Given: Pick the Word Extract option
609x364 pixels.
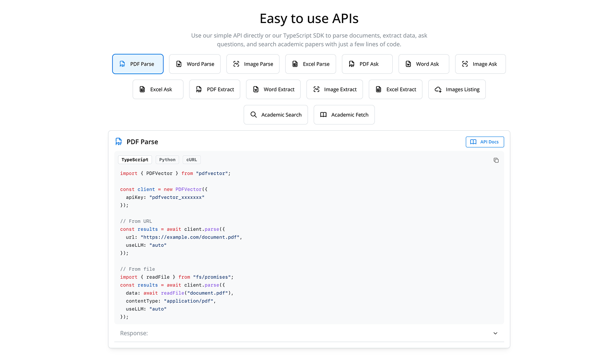Looking at the screenshot, I should click(273, 90).
